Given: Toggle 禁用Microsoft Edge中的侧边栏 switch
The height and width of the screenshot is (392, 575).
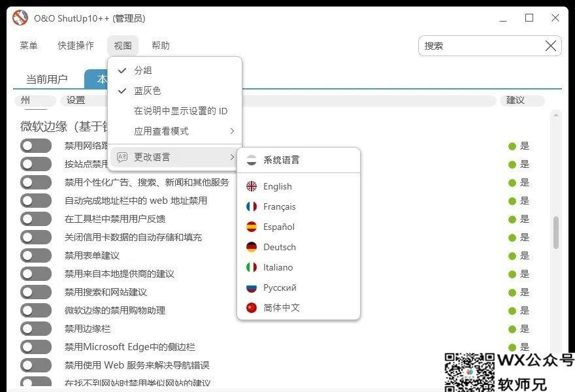Looking at the screenshot, I should (36, 347).
